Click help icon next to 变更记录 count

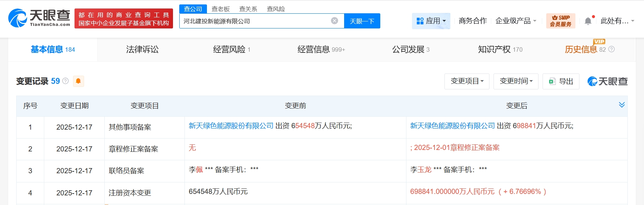(x=66, y=81)
